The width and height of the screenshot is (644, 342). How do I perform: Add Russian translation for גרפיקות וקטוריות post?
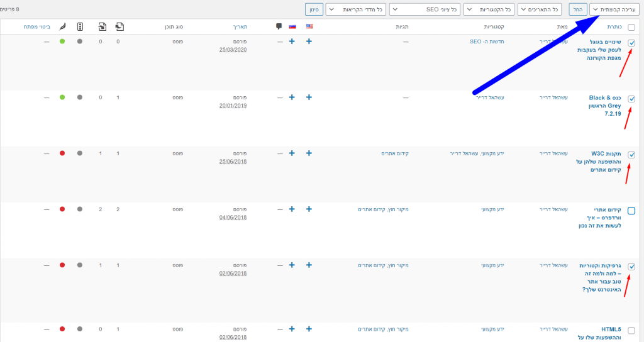[292, 265]
